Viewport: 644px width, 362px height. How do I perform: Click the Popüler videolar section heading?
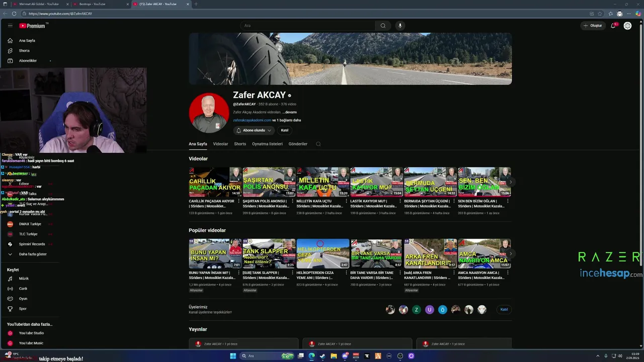[x=207, y=230]
